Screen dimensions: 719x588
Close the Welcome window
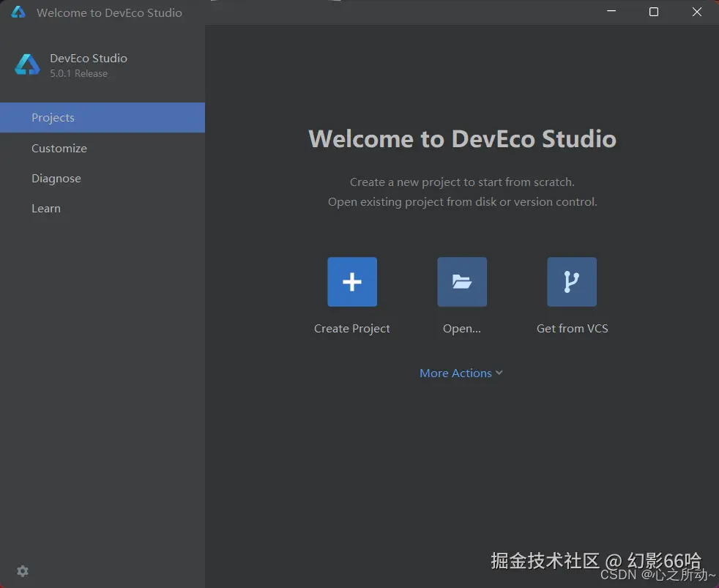(x=697, y=12)
